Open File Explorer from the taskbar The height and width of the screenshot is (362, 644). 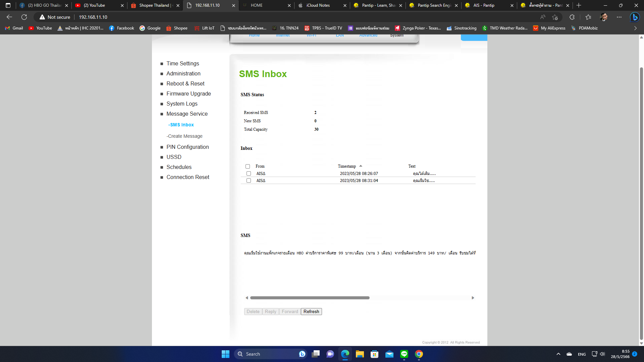360,354
